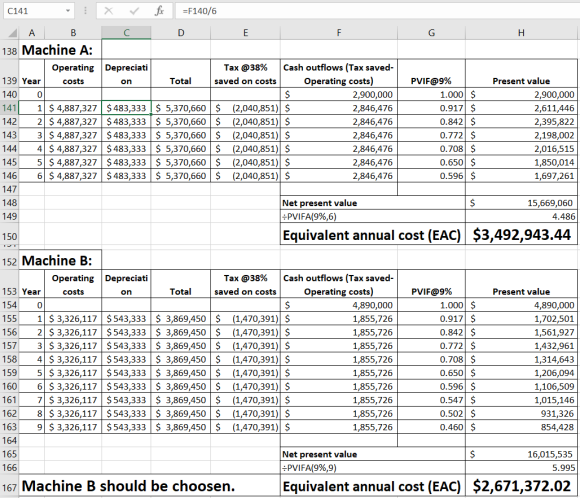
Task: Click Machine A 'PVIF@9%' header in row 139
Action: [431, 74]
